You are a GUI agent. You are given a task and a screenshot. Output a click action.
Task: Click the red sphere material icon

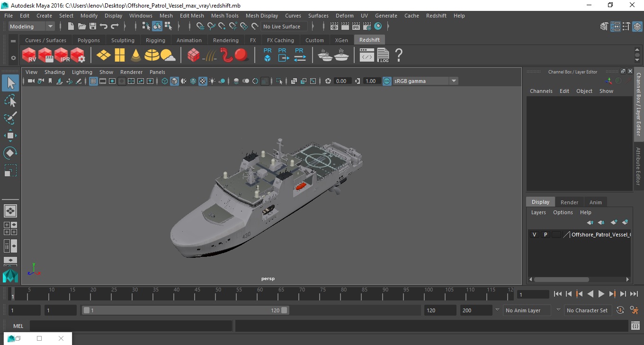coord(241,55)
